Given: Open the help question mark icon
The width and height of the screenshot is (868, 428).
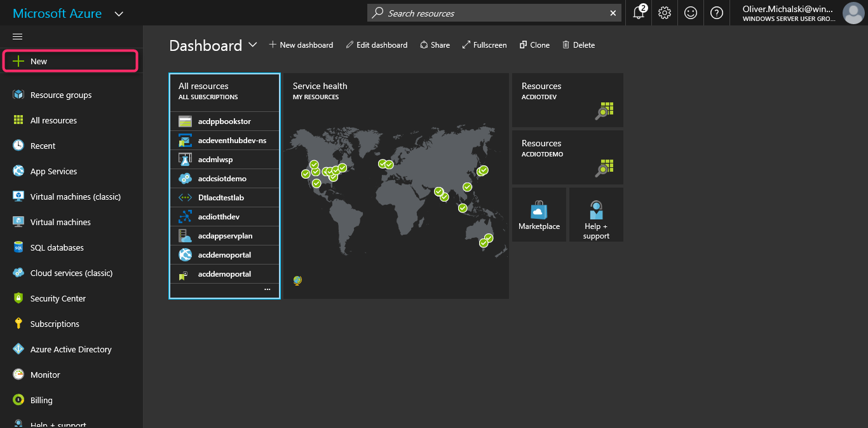Looking at the screenshot, I should pos(717,13).
